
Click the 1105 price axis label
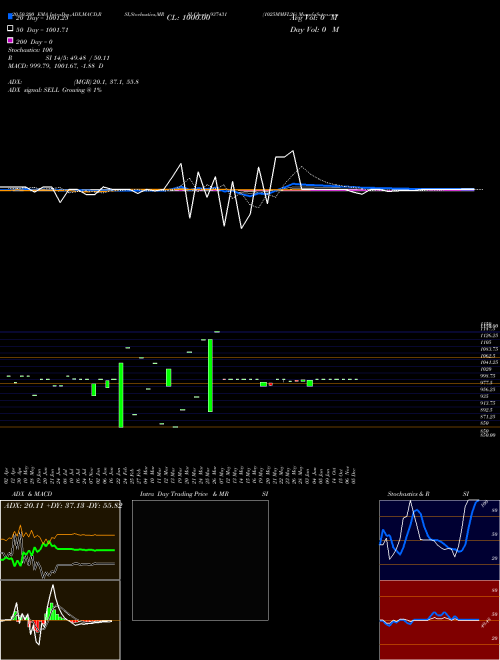(486, 343)
